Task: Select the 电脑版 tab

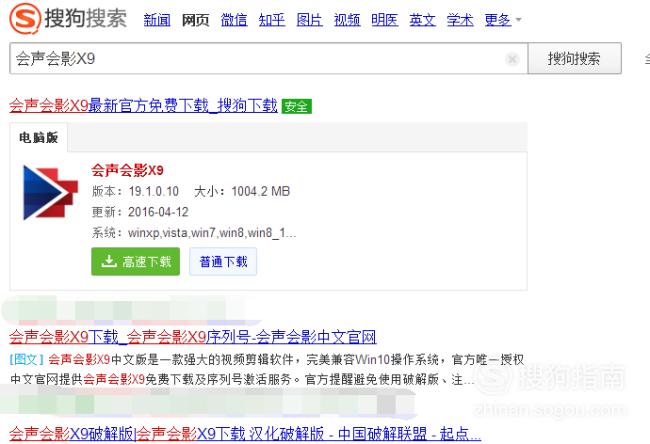Action: click(39, 138)
